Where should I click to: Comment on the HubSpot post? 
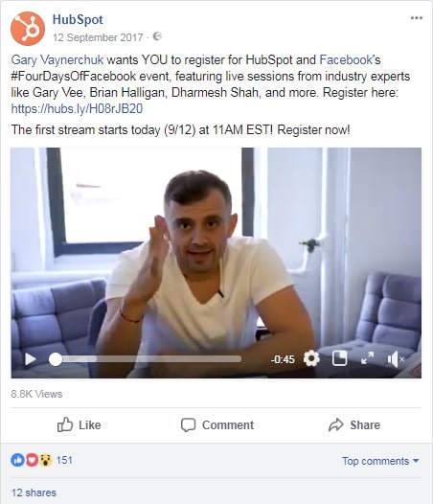click(x=217, y=424)
